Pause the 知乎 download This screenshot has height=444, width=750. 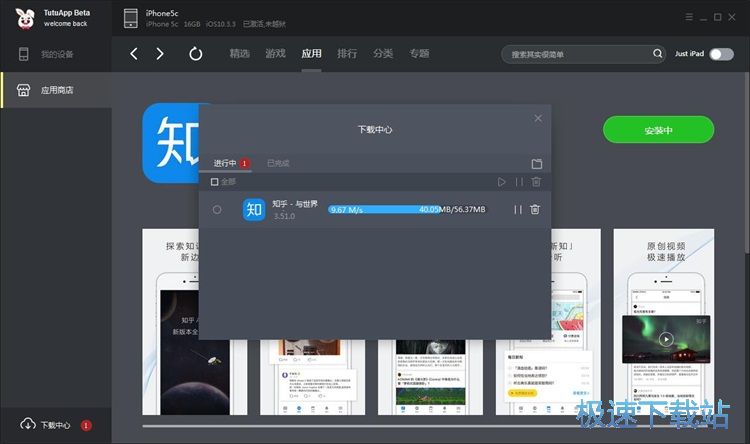point(518,210)
